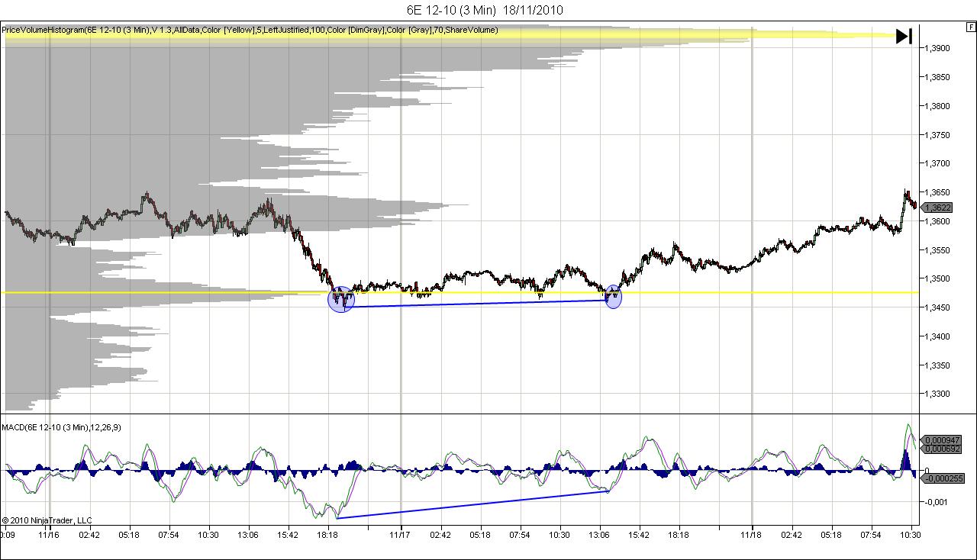Click the MACD value marker 0,000692
The height and width of the screenshot is (560, 977).
click(942, 449)
